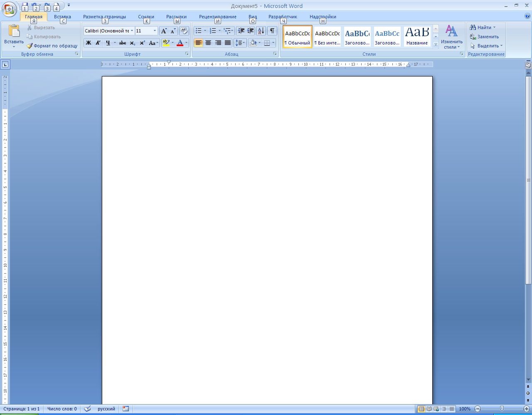Click the large Вставить clipboard icon
Viewport: 532px width, 415px height.
point(14,31)
